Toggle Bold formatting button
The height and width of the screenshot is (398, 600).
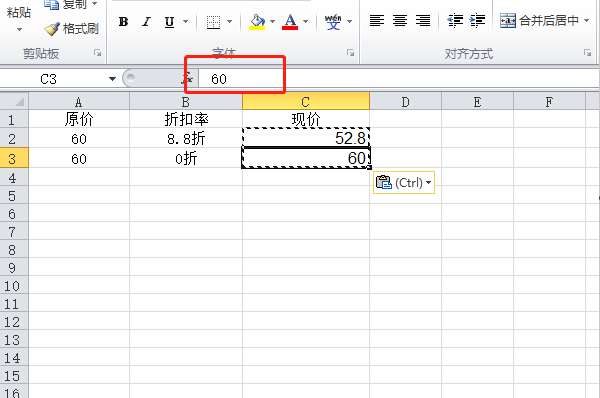tap(123, 22)
